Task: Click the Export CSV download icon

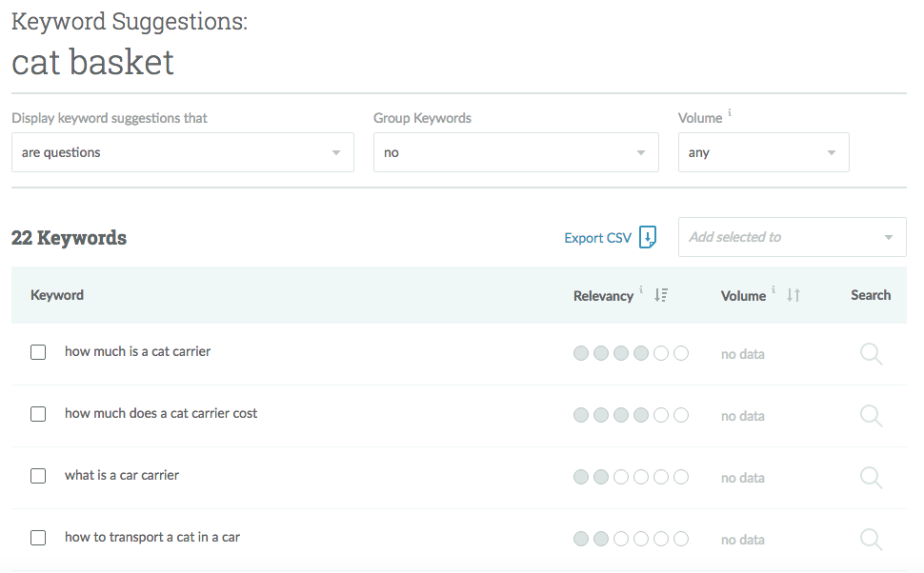Action: point(648,237)
